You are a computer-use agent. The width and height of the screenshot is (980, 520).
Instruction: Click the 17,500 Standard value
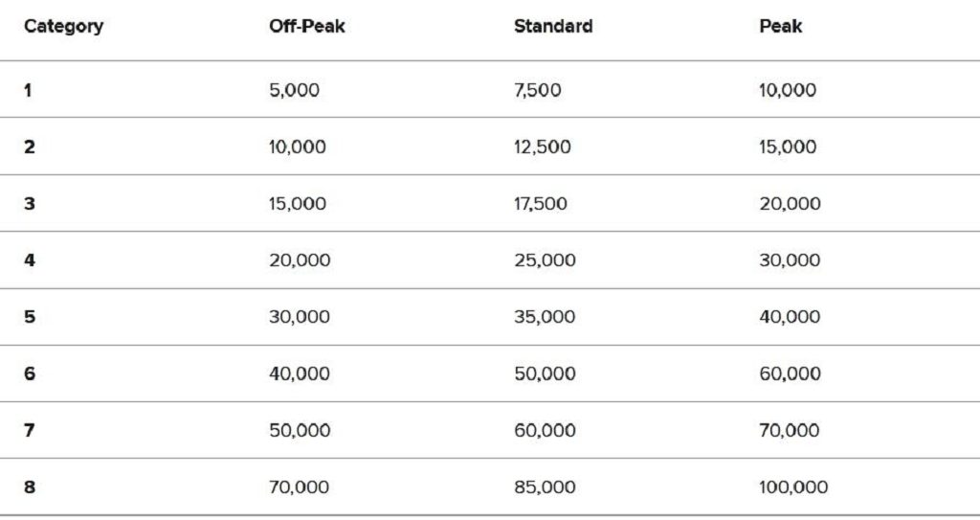tap(542, 204)
